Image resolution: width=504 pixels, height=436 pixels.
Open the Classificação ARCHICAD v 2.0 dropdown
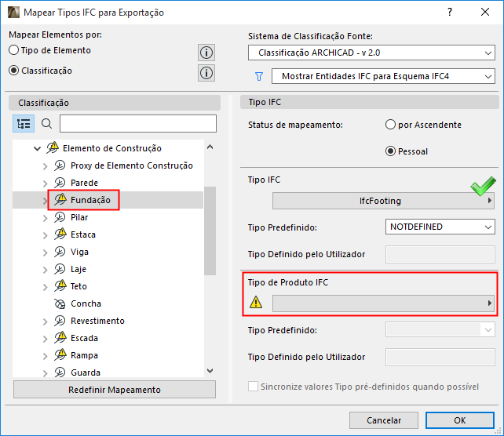[x=371, y=53]
